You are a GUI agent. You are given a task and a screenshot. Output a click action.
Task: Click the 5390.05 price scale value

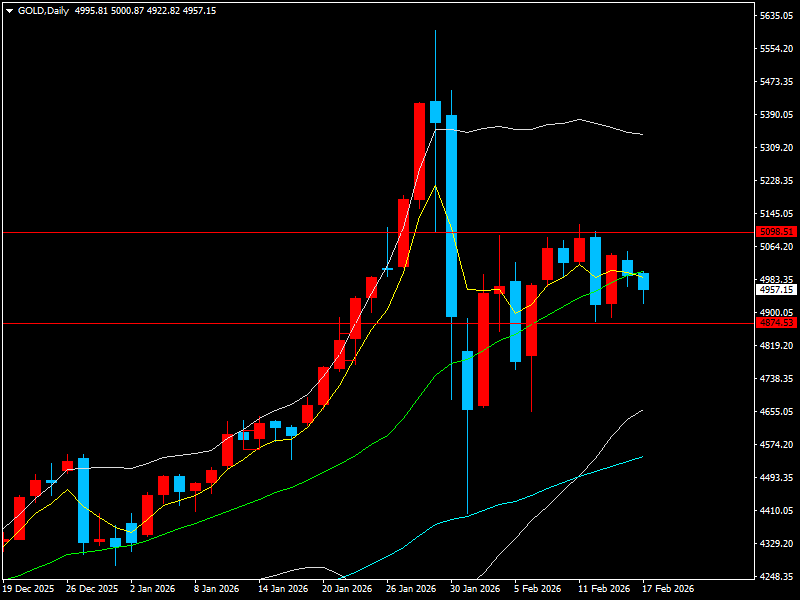coord(777,115)
